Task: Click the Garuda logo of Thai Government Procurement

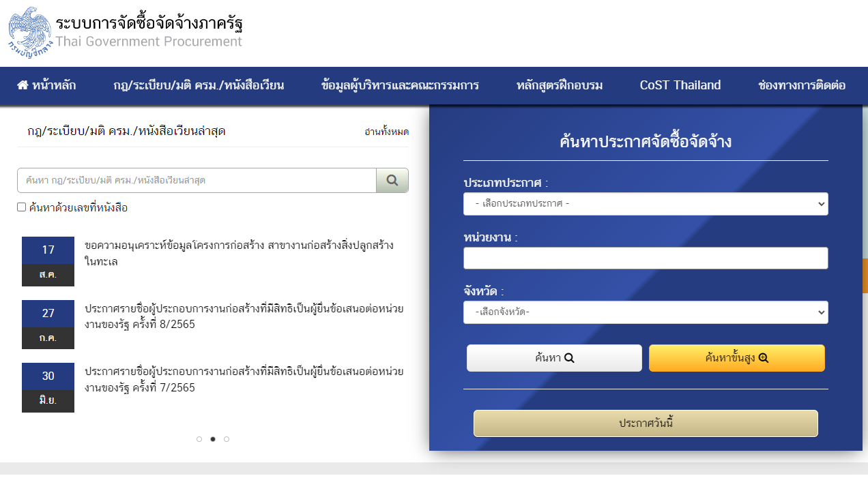Action: [29, 30]
